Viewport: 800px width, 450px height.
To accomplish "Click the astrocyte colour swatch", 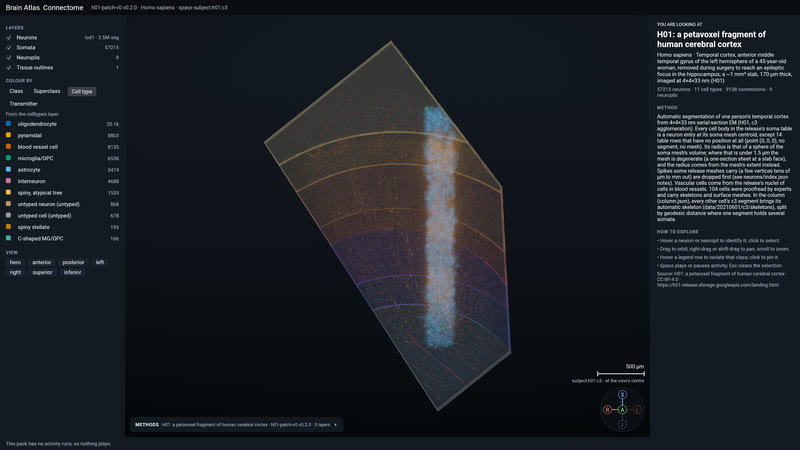I will (8, 169).
